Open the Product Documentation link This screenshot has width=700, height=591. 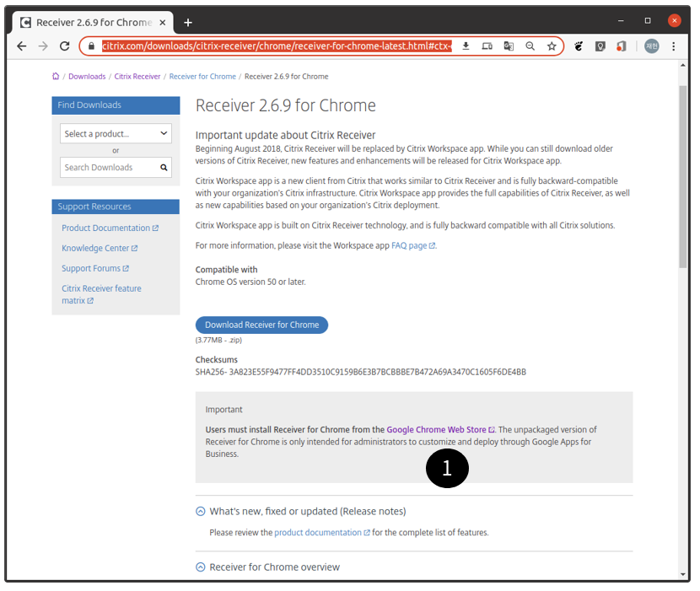110,228
